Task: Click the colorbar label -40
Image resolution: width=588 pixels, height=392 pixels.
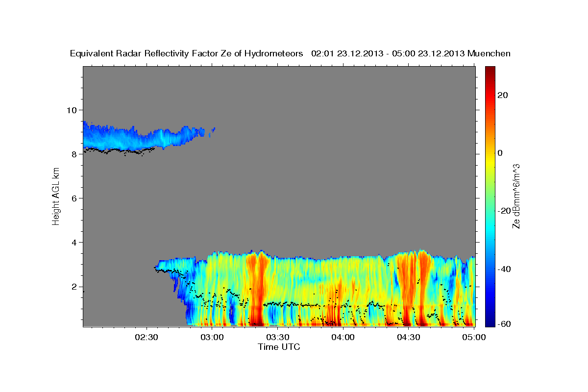Action: pos(504,269)
